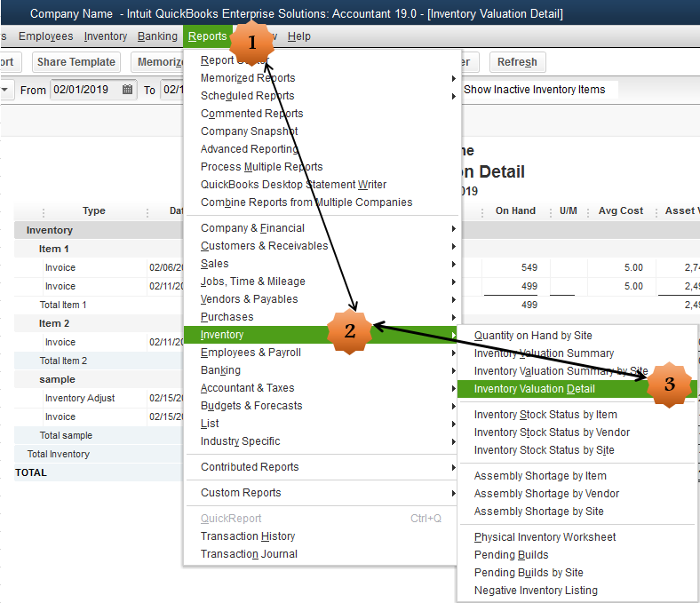Expand Banking submenu in Reports menu
The height and width of the screenshot is (603, 700).
pyautogui.click(x=322, y=370)
